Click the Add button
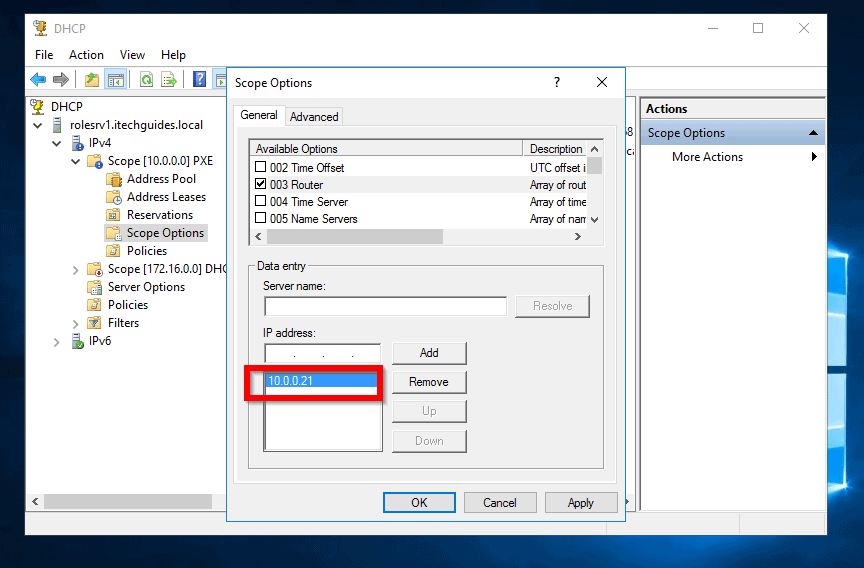Screen dimensions: 864x568 tap(429, 353)
